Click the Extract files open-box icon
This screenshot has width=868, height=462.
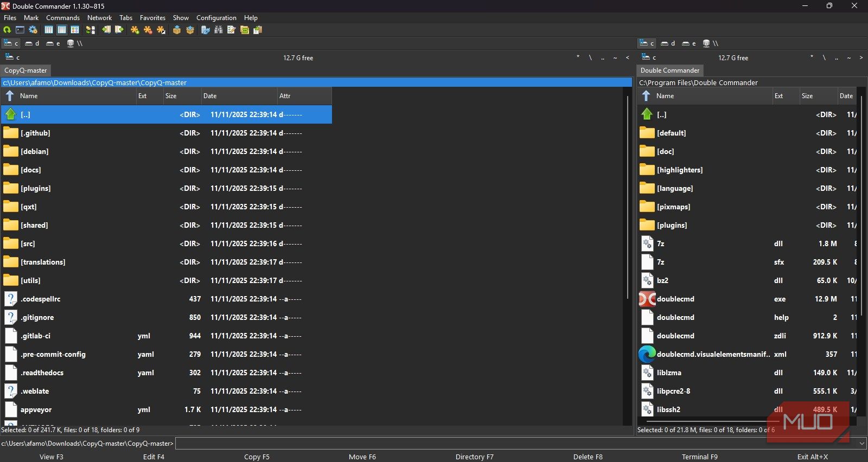[190, 30]
